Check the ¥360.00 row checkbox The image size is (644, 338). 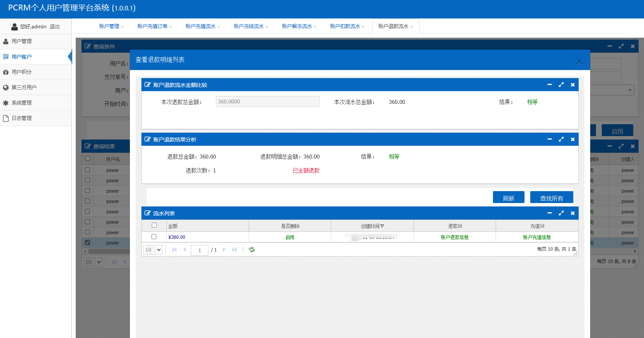154,237
